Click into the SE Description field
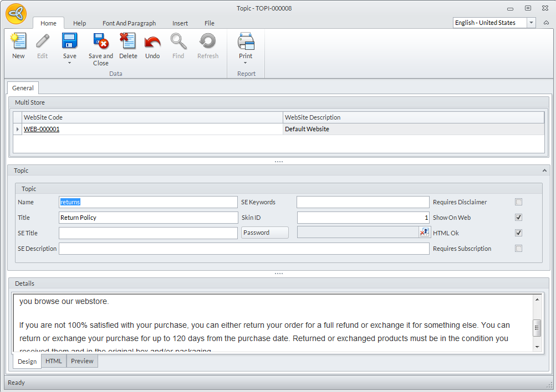The height and width of the screenshot is (392, 556). (244, 249)
